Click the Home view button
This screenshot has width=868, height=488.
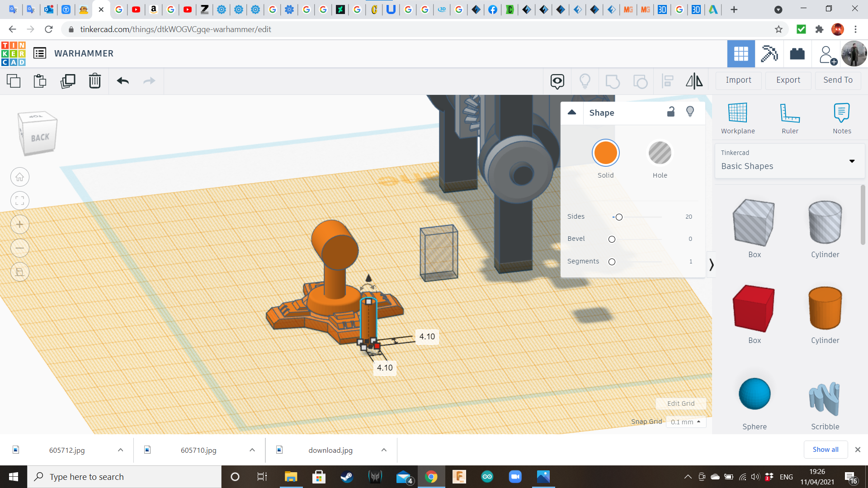pos(20,177)
